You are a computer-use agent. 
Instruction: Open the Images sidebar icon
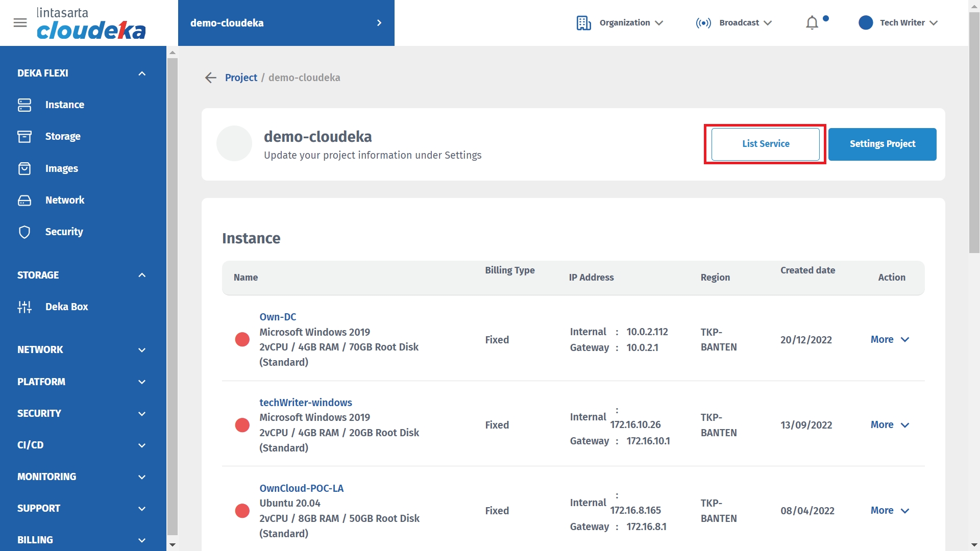point(24,168)
